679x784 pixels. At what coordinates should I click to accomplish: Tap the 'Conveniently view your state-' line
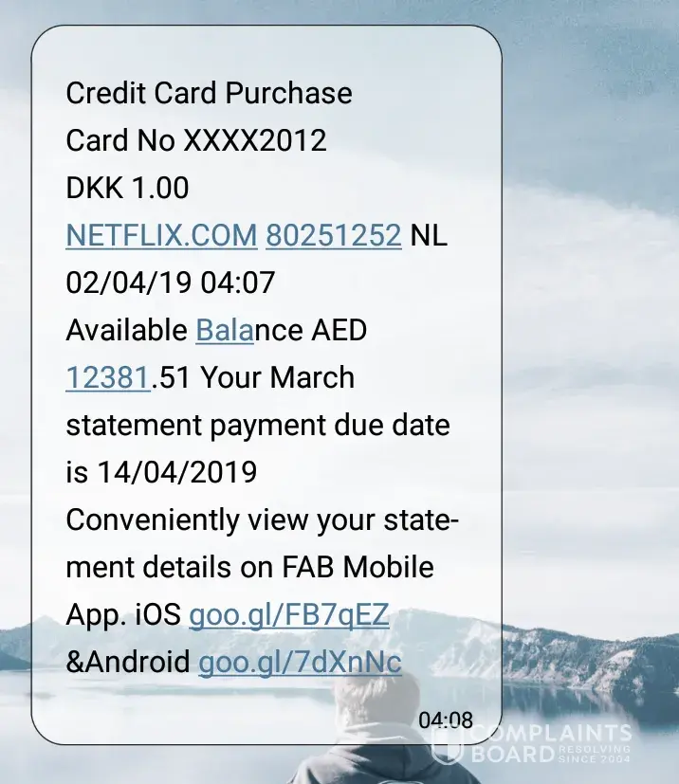[x=262, y=520]
